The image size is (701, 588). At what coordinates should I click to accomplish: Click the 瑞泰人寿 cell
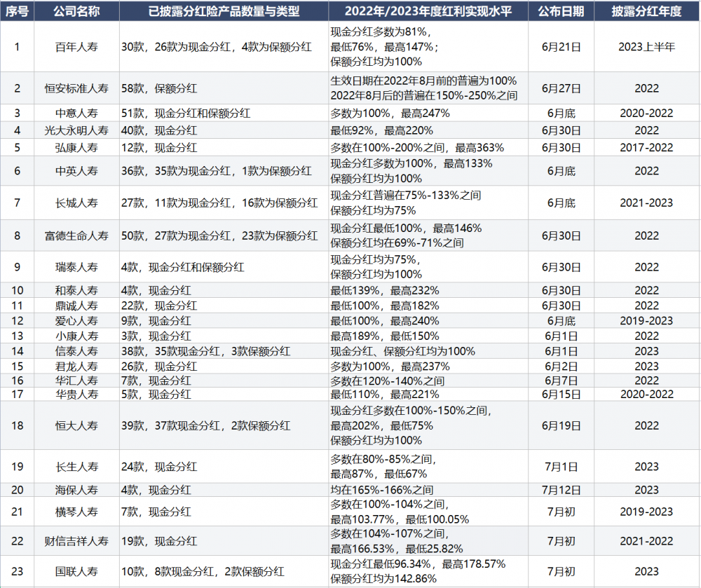tap(76, 267)
